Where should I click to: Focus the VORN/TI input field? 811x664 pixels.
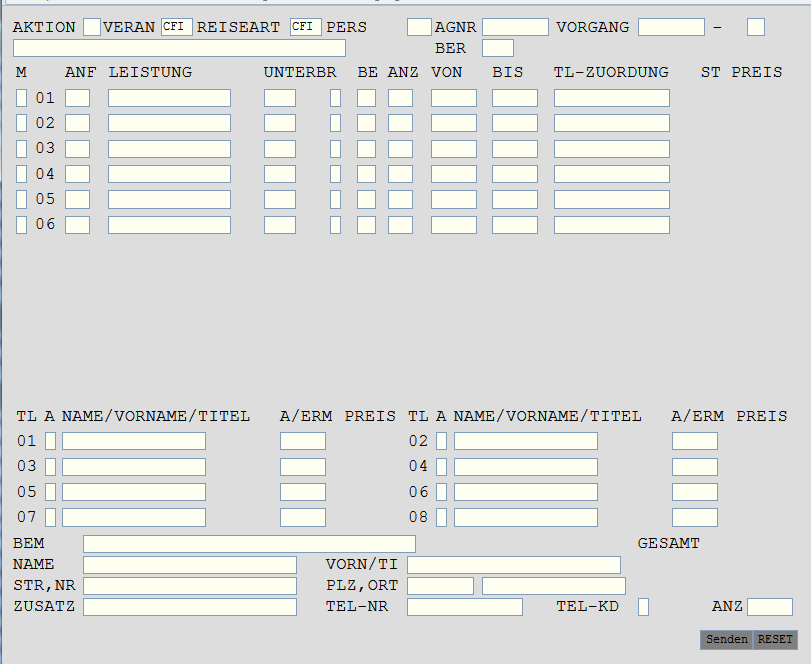pyautogui.click(x=513, y=565)
